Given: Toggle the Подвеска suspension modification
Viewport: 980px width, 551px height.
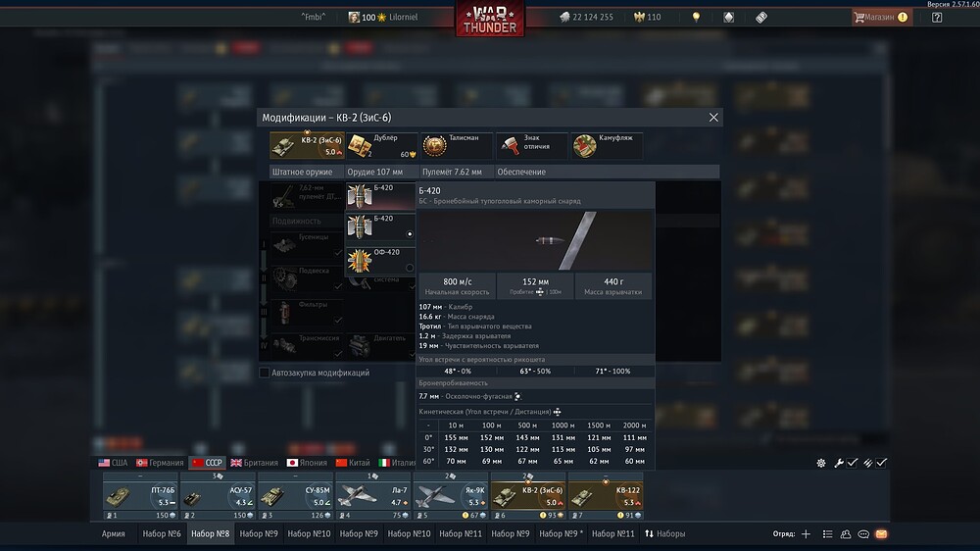Looking at the screenshot, I should pos(307,278).
